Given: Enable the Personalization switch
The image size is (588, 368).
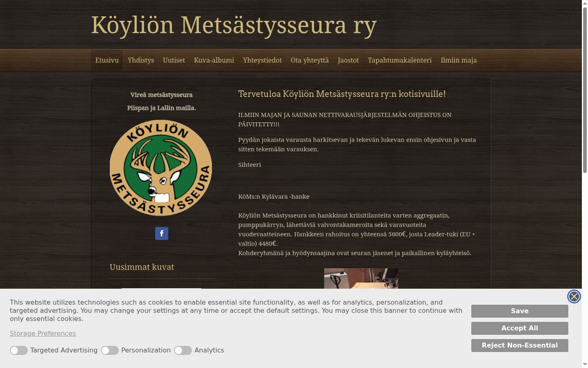Looking at the screenshot, I should [110, 350].
